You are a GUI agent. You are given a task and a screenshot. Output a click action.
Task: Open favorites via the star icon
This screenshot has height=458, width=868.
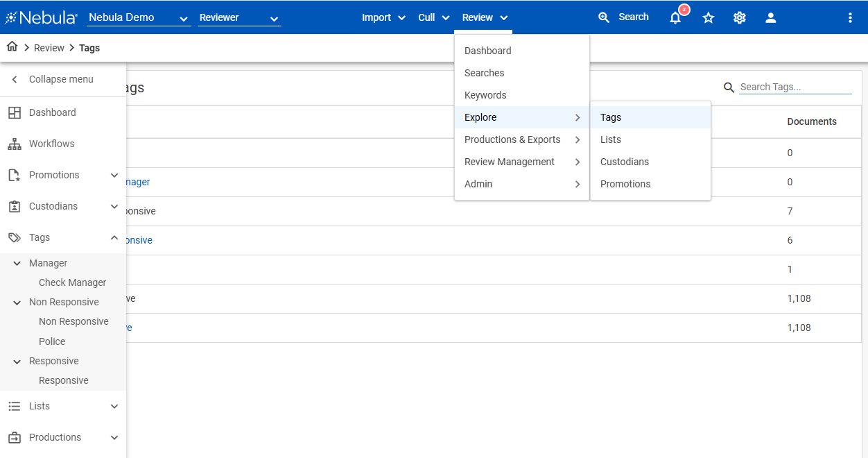tap(708, 18)
